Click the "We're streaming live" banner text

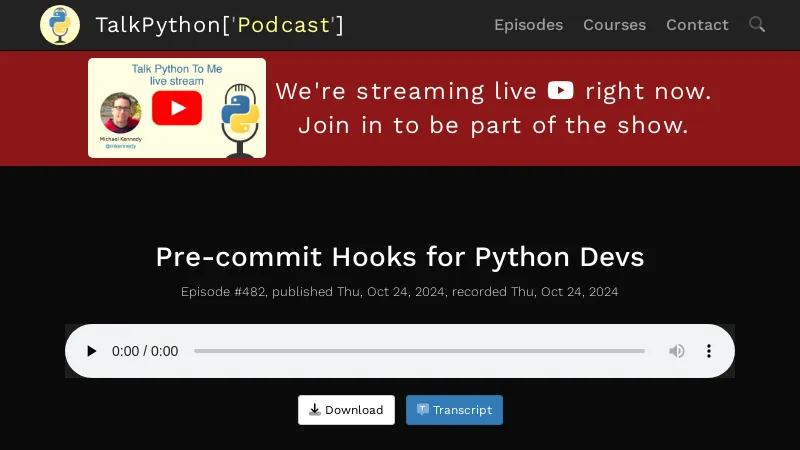click(x=406, y=92)
